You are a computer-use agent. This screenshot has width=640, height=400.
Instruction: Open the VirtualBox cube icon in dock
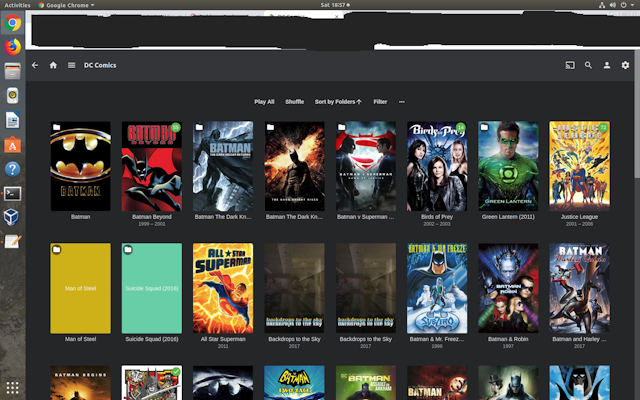point(11,217)
